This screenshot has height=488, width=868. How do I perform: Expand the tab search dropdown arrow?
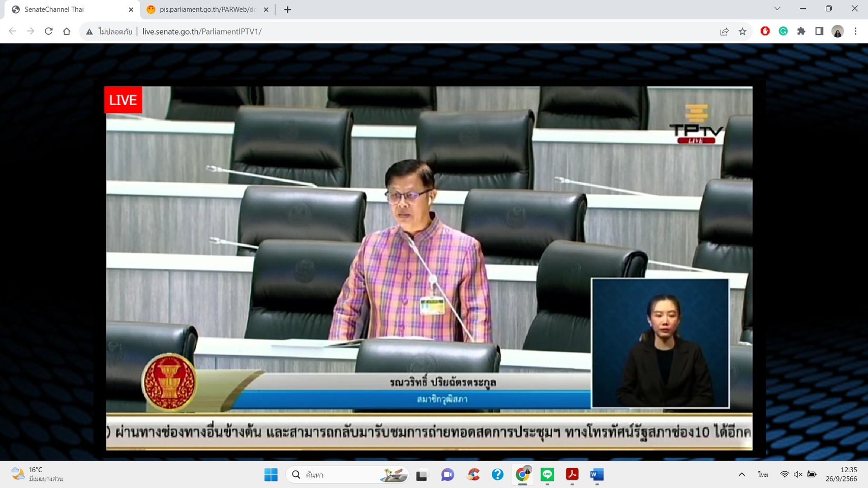point(777,9)
